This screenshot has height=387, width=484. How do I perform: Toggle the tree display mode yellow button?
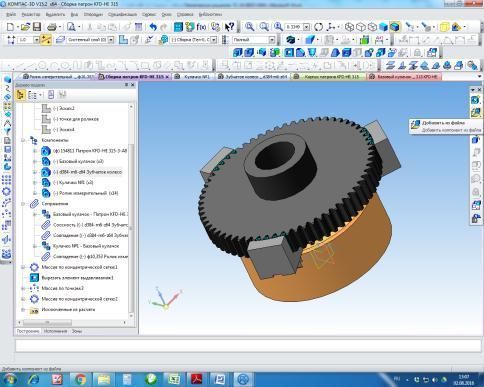(21, 95)
